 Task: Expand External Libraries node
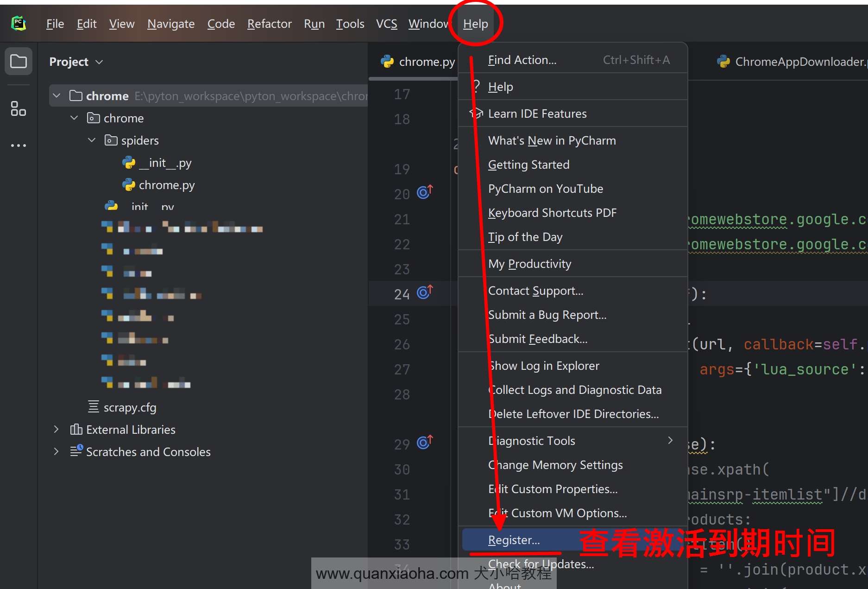(x=56, y=429)
